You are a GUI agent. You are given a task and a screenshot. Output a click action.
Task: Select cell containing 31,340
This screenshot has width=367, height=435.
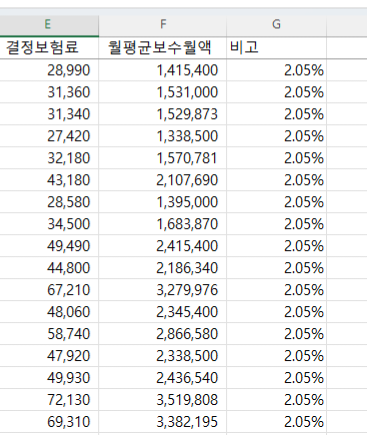coord(49,114)
